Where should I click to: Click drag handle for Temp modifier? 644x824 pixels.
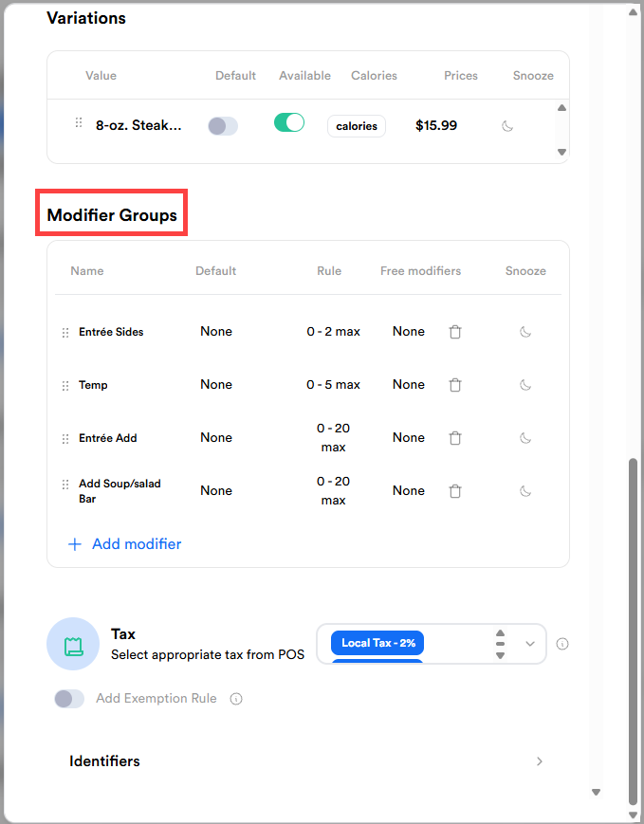[65, 386]
